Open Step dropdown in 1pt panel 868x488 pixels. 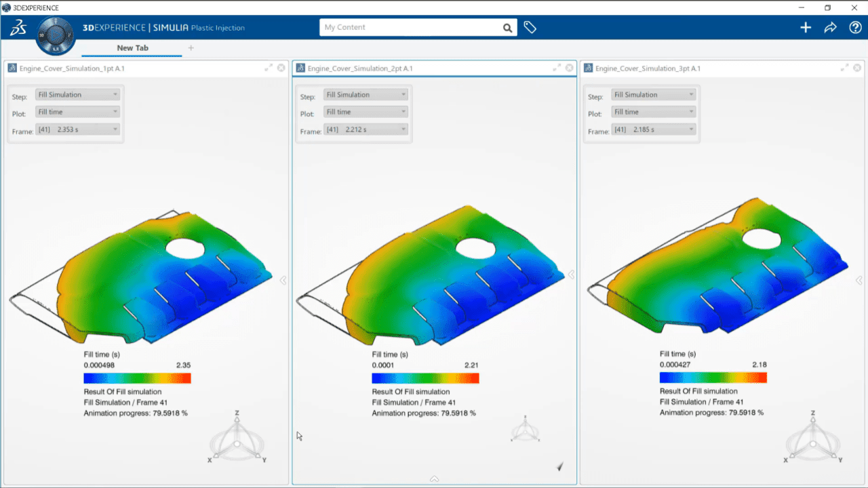[x=78, y=95]
